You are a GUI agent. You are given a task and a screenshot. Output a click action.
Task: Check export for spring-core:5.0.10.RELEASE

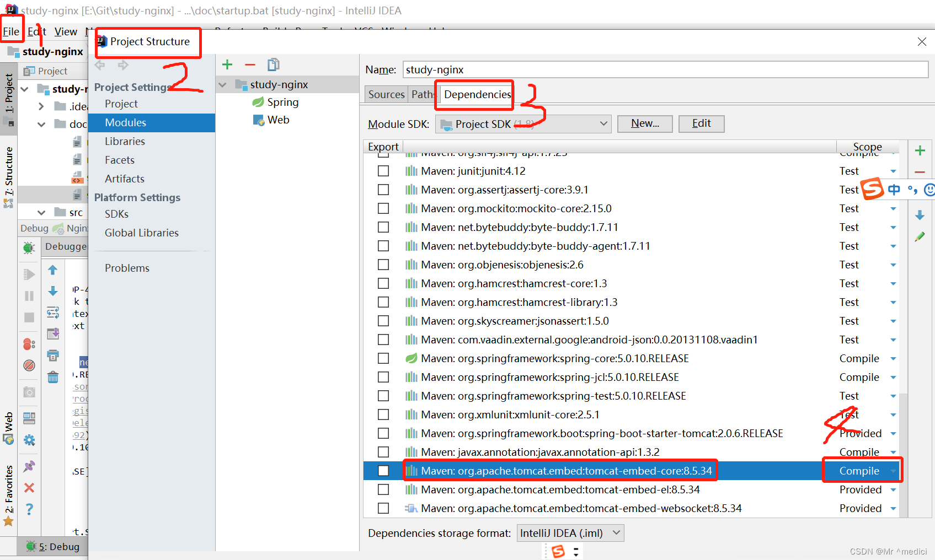[x=383, y=358]
